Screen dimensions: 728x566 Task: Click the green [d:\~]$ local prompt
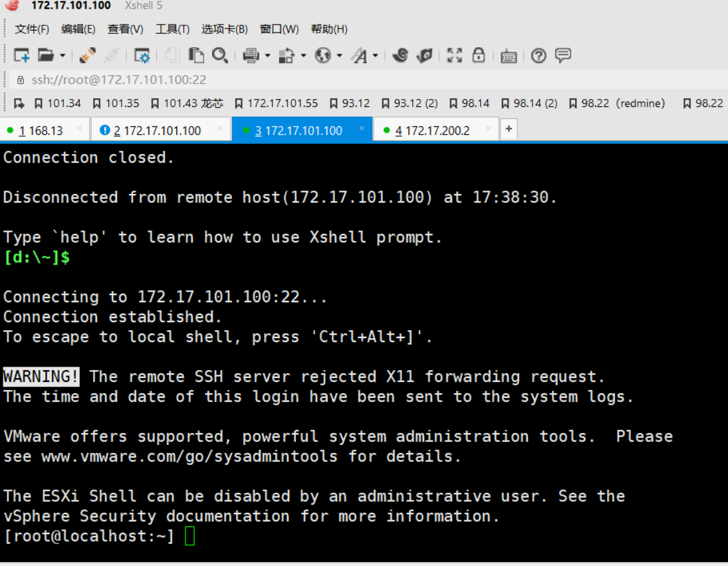(x=37, y=257)
